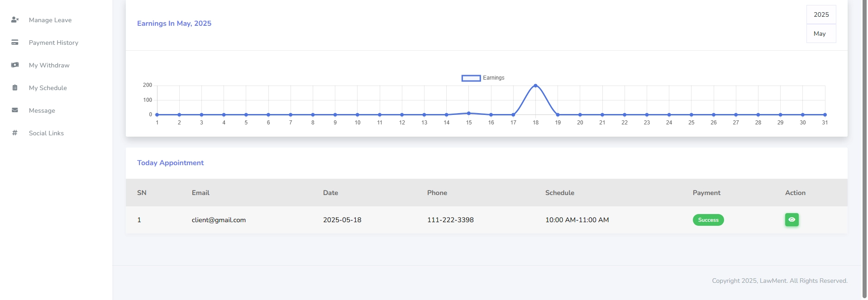Click the Earnings In May, 2025 heading
Viewport: 868px width, 300px height.
[174, 24]
